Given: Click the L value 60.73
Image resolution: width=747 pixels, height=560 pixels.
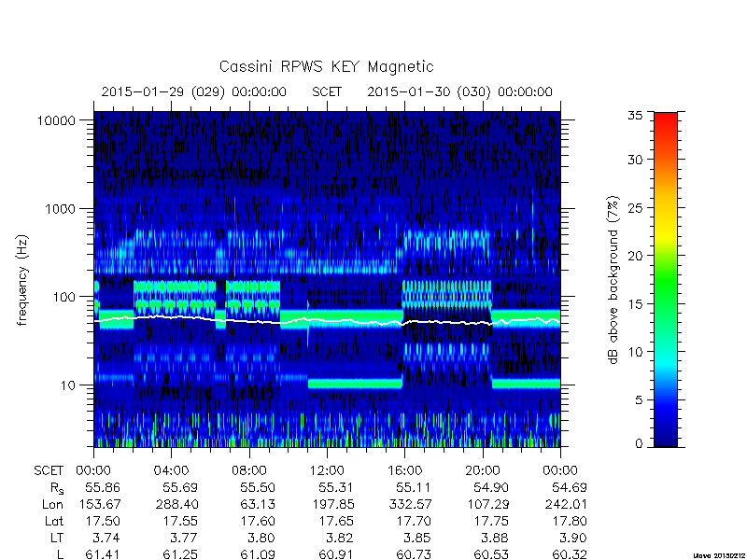Looking at the screenshot, I should click(x=413, y=554).
